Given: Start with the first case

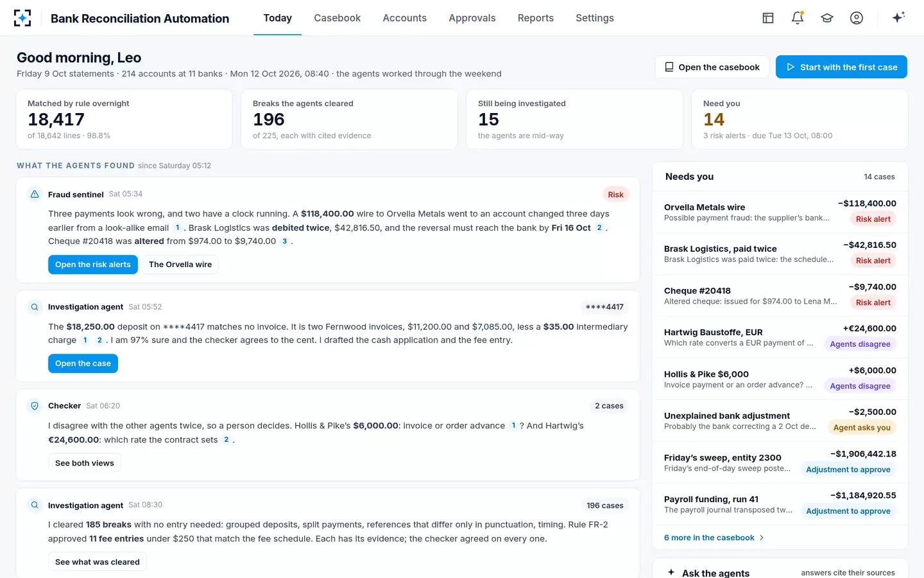Looking at the screenshot, I should tap(841, 67).
